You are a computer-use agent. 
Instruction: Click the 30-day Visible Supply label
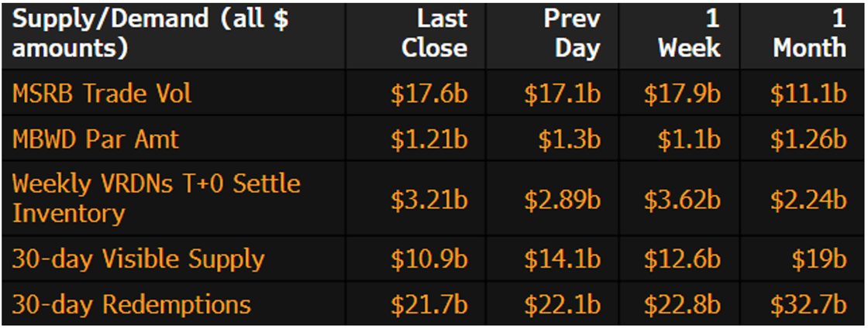click(138, 259)
